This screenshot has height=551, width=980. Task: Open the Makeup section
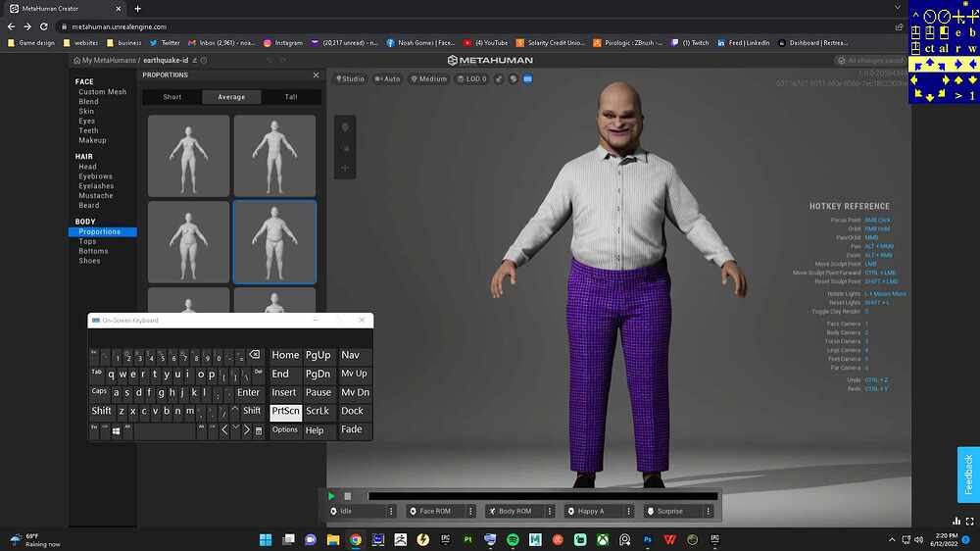coord(92,141)
